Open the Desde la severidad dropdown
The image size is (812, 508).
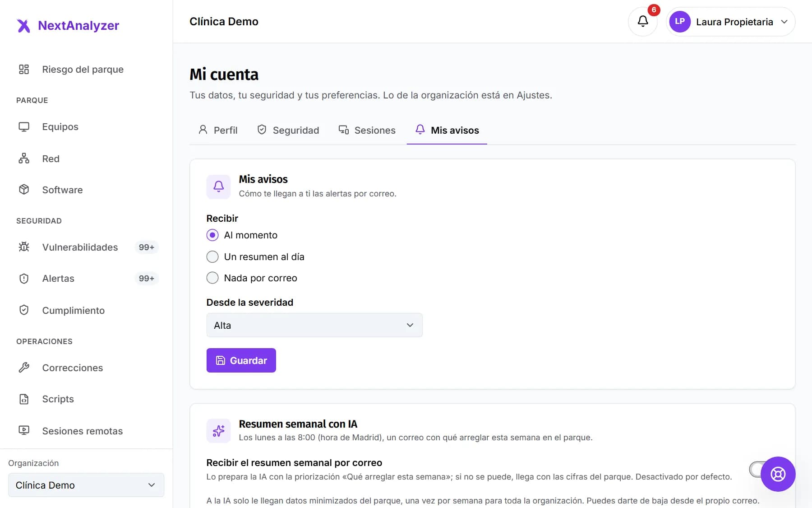[x=314, y=325]
